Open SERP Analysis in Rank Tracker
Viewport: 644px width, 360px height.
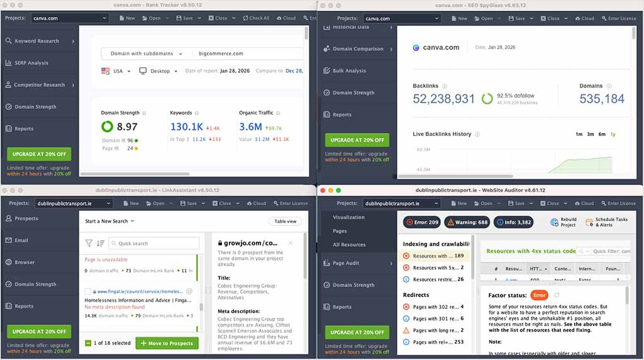pyautogui.click(x=27, y=63)
